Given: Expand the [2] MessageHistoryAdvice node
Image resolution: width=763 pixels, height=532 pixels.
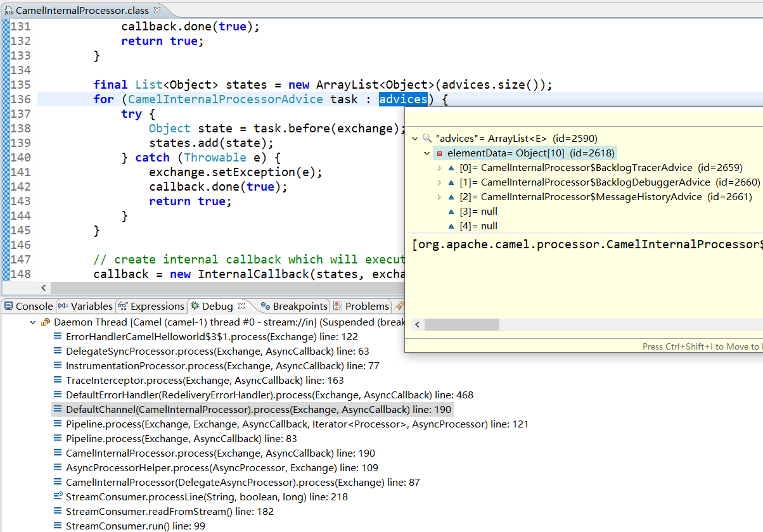Looking at the screenshot, I should [x=439, y=197].
